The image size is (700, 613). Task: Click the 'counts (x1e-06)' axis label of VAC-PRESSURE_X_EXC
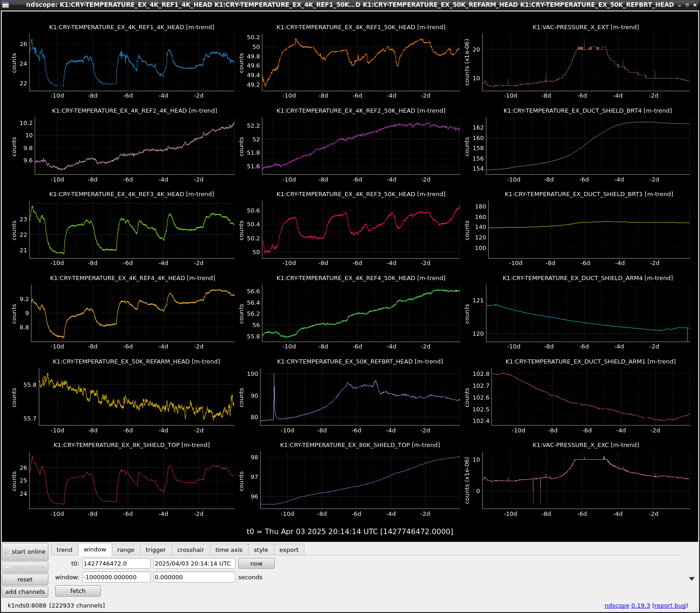click(x=467, y=481)
